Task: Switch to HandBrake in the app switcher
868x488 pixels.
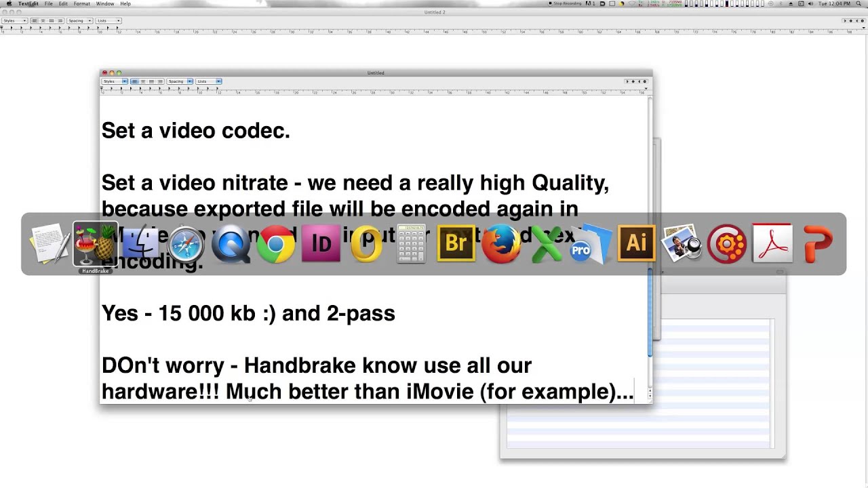Action: (95, 244)
